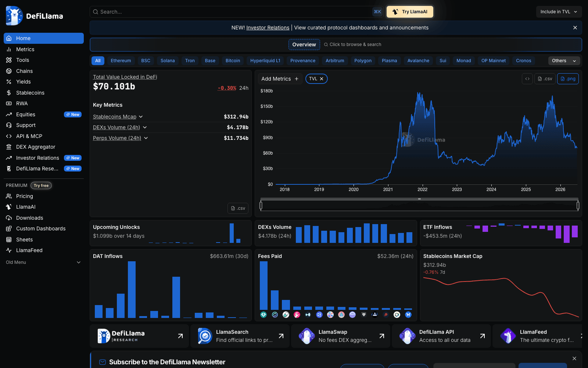Select the Solana chain tab
Viewport: 588px width, 368px height.
(168, 61)
